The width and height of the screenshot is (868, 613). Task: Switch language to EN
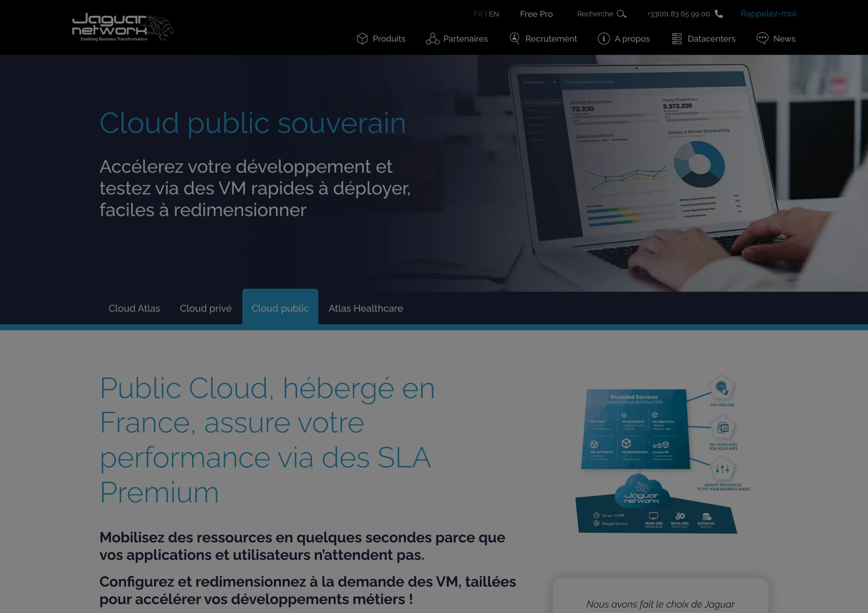click(494, 14)
